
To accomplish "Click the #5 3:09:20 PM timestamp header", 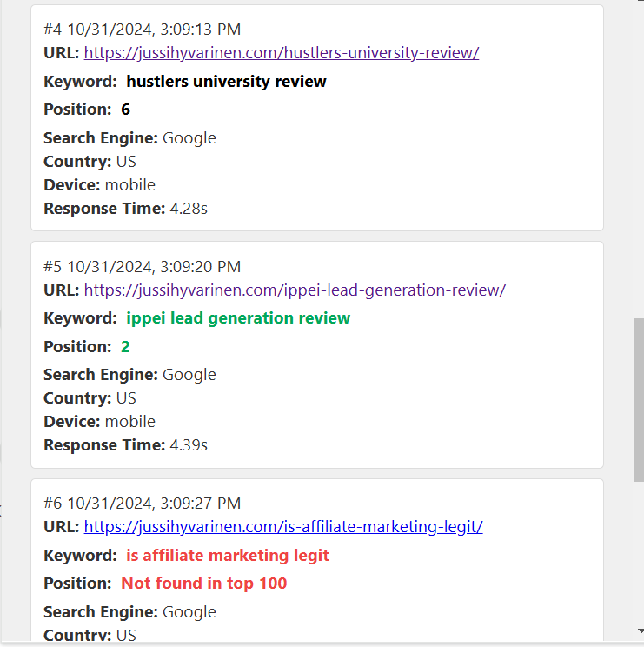I will pos(143,267).
